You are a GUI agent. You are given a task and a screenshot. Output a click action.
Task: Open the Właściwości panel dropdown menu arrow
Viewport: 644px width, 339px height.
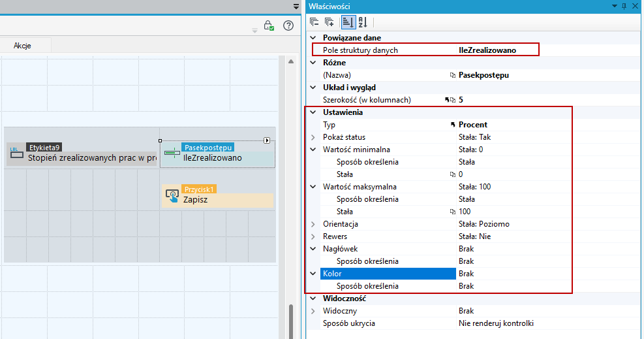(x=615, y=6)
